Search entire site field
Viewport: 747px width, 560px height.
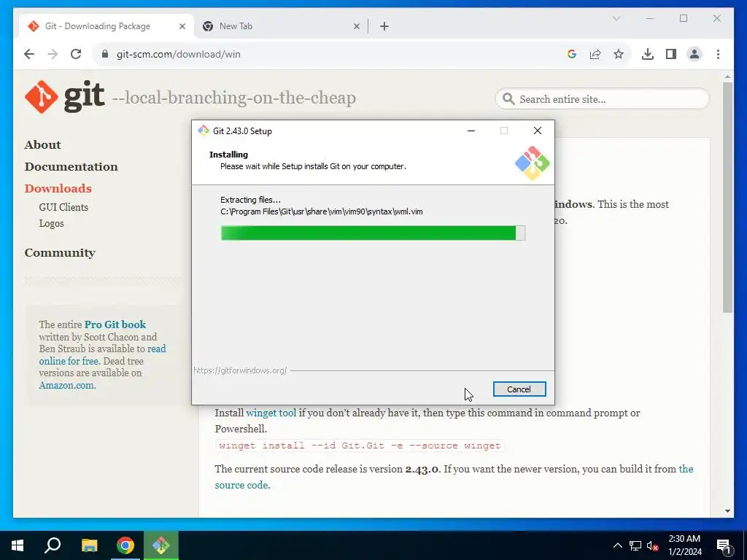click(602, 99)
